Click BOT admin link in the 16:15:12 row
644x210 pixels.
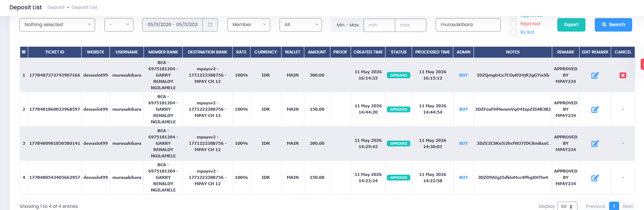tap(463, 75)
